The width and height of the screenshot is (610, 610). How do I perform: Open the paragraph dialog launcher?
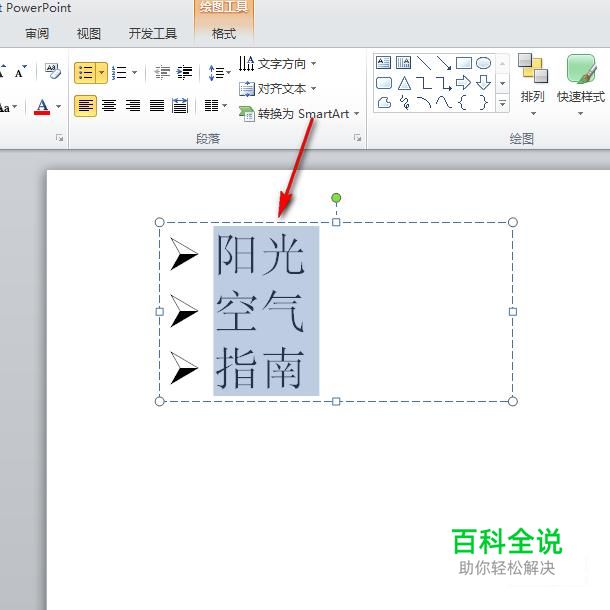click(x=357, y=137)
